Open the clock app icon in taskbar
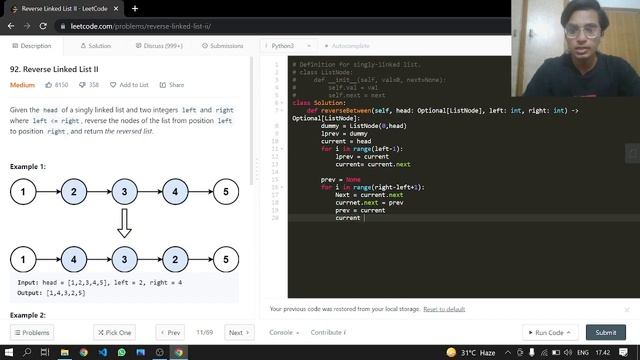 click(x=160, y=352)
